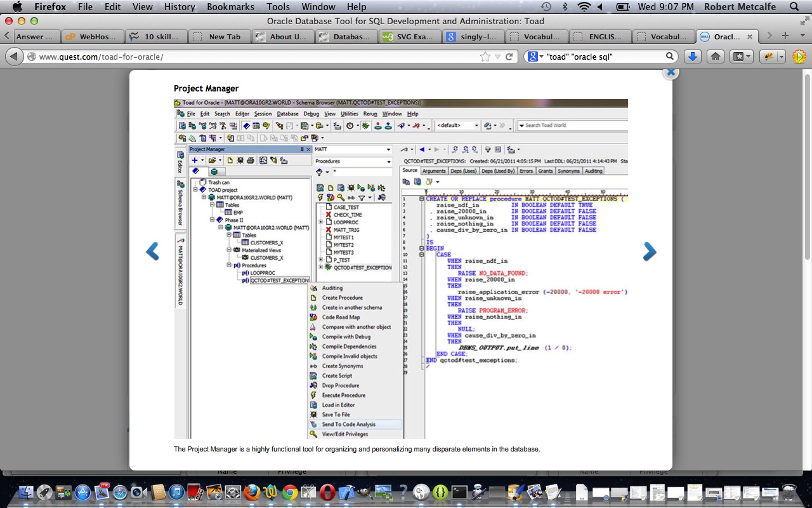
Task: Open the App Store from the Dock
Action: point(82,492)
